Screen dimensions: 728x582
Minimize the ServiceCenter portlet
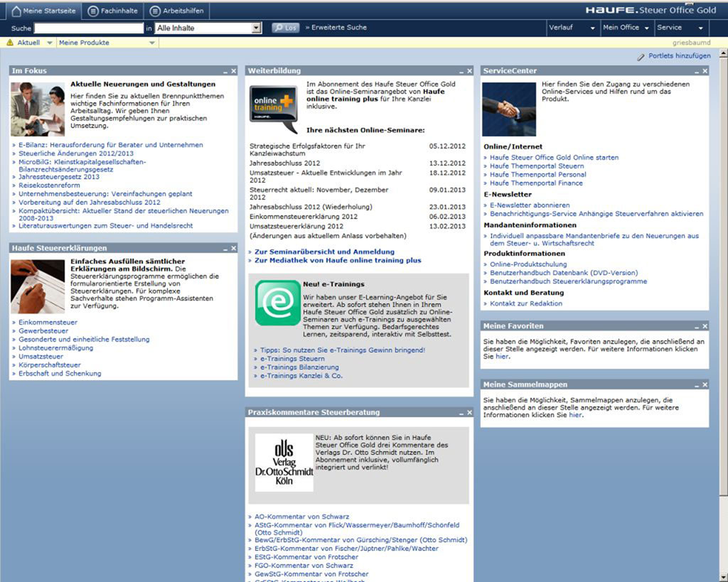pyautogui.click(x=697, y=72)
